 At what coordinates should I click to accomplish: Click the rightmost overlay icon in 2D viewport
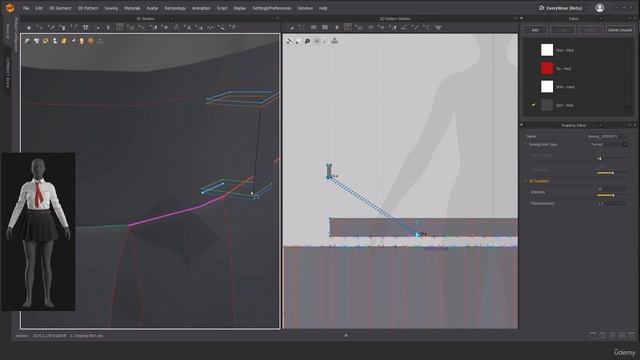pyautogui.click(x=334, y=40)
